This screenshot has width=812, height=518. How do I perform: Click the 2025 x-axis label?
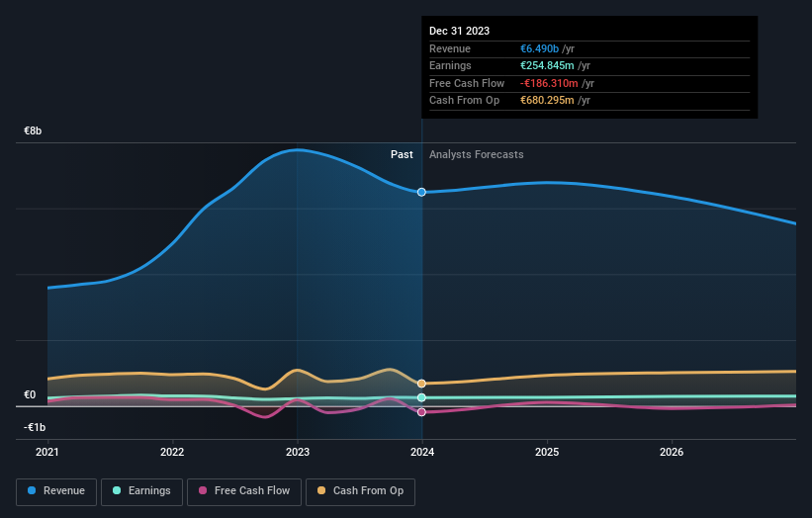(x=547, y=452)
